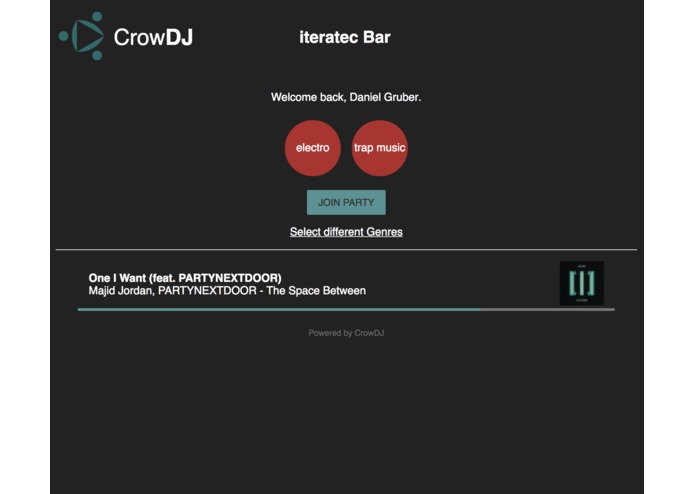Click the CrowDJ play-triangle logo icon

[x=82, y=36]
